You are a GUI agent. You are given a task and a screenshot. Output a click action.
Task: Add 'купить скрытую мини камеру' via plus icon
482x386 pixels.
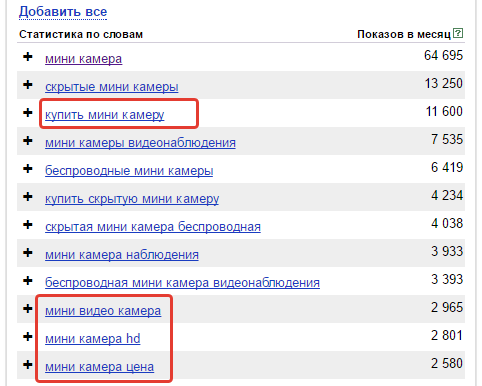click(28, 197)
